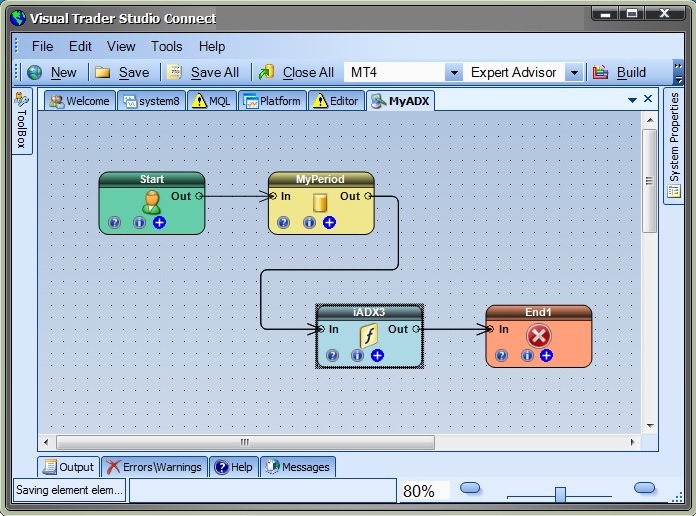Open the MT4 platform dropdown

454,72
